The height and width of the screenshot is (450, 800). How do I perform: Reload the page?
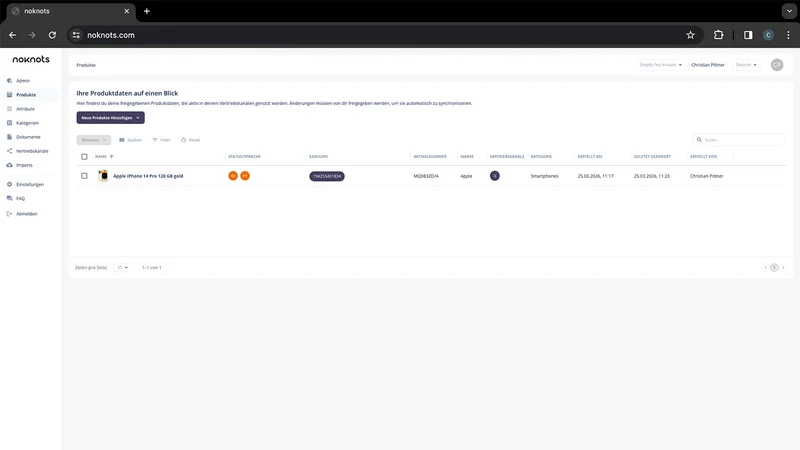click(52, 35)
